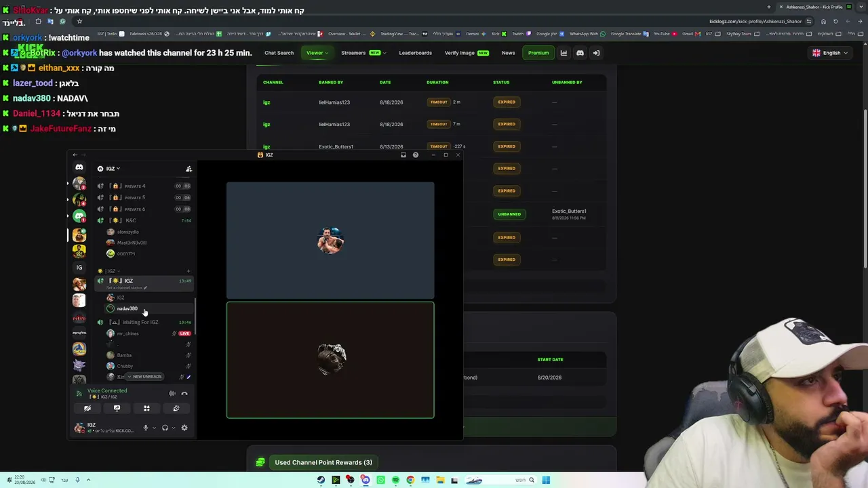Open Discord direct messages home icon
This screenshot has height=488, width=868.
tap(79, 167)
